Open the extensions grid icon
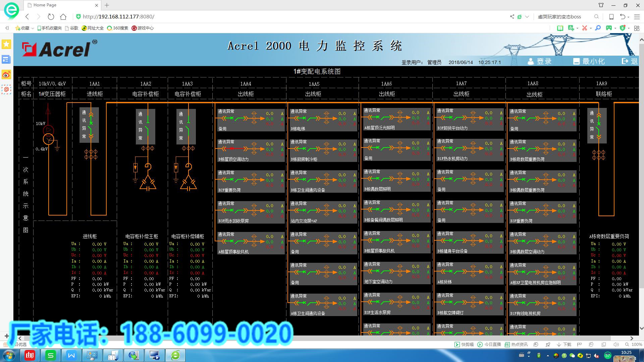Image resolution: width=644 pixels, height=362 pixels. click(x=637, y=28)
